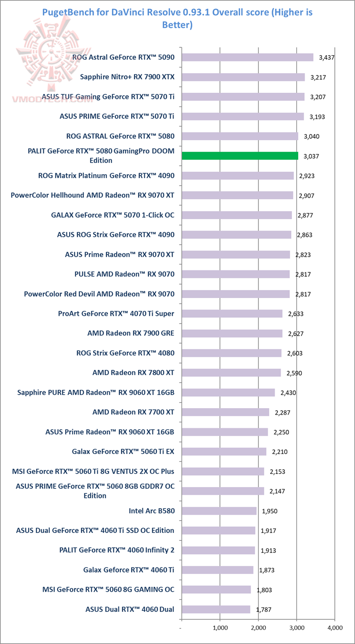
Task: Select the 'Sapphire Nitro+ RX 7900 XTX' label
Action: pyautogui.click(x=127, y=77)
